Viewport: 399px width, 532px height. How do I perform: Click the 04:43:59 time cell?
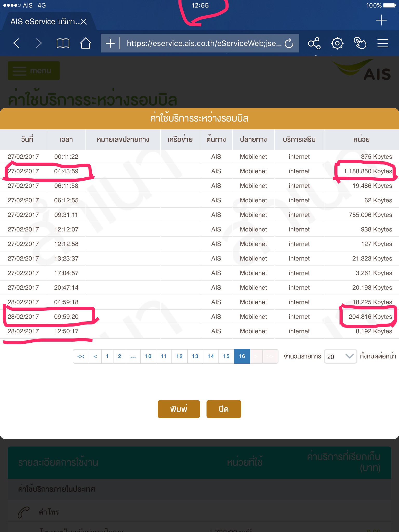click(x=66, y=171)
